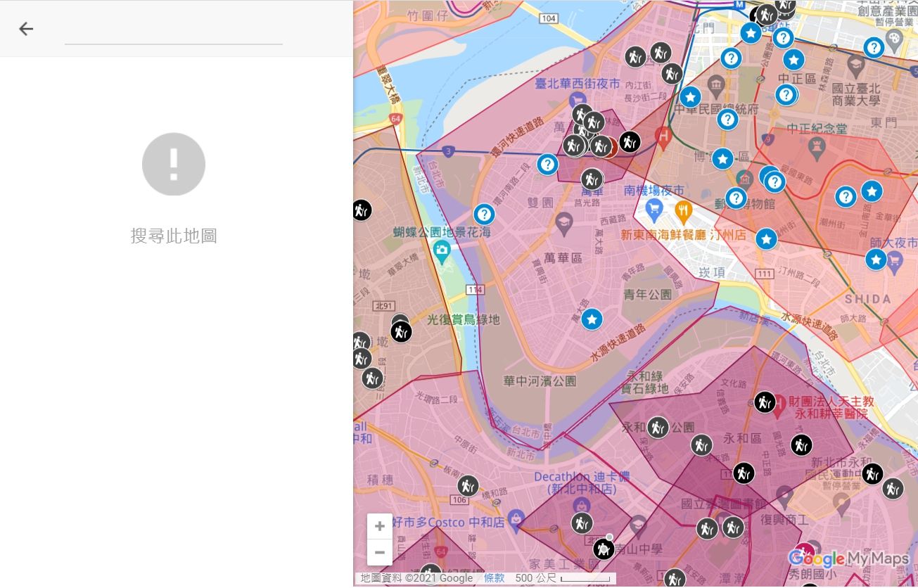Click the red hospital H icon
This screenshot has width=918, height=588.
tap(662, 134)
